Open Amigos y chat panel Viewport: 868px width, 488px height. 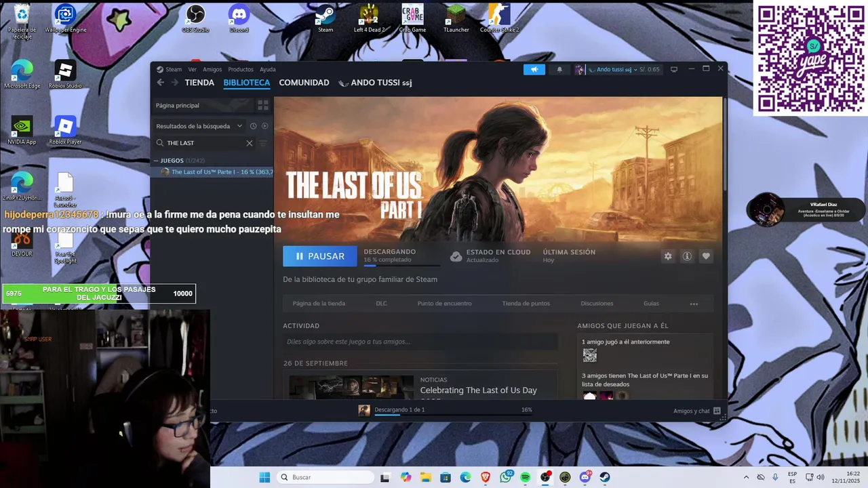pos(697,411)
